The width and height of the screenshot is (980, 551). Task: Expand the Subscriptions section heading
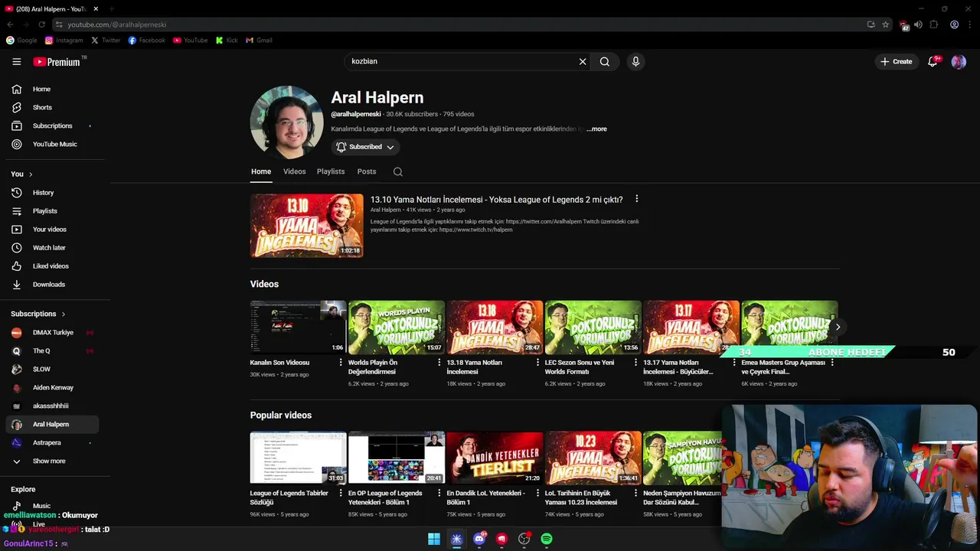[38, 314]
